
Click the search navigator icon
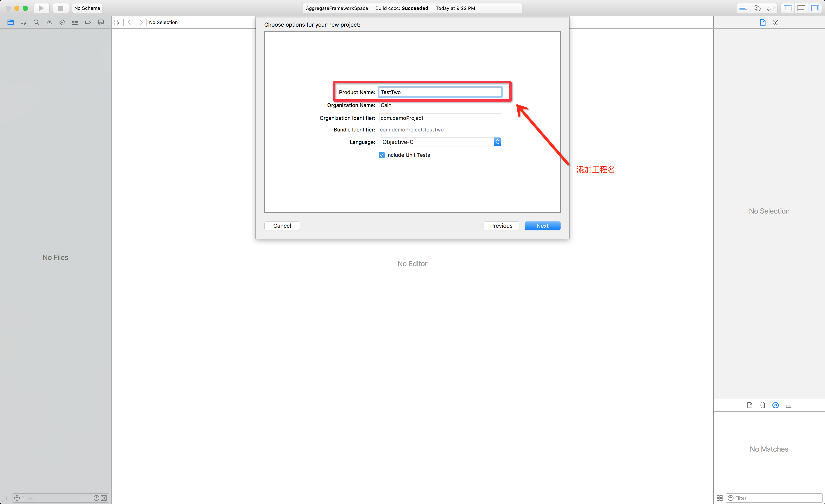click(x=35, y=22)
